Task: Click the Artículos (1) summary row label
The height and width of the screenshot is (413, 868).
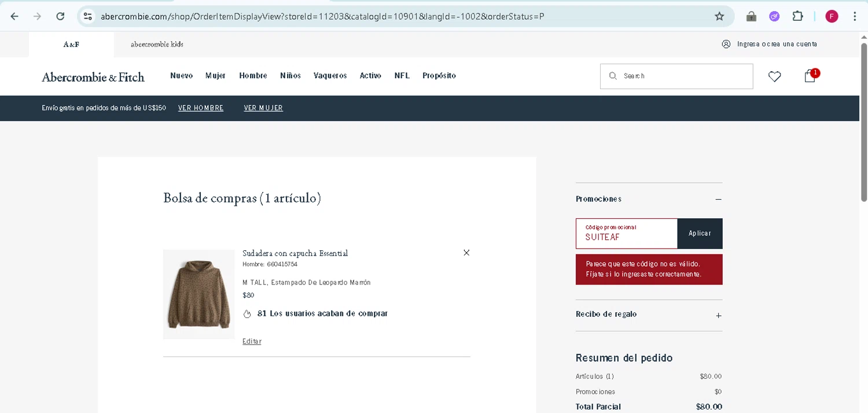Action: (x=595, y=377)
